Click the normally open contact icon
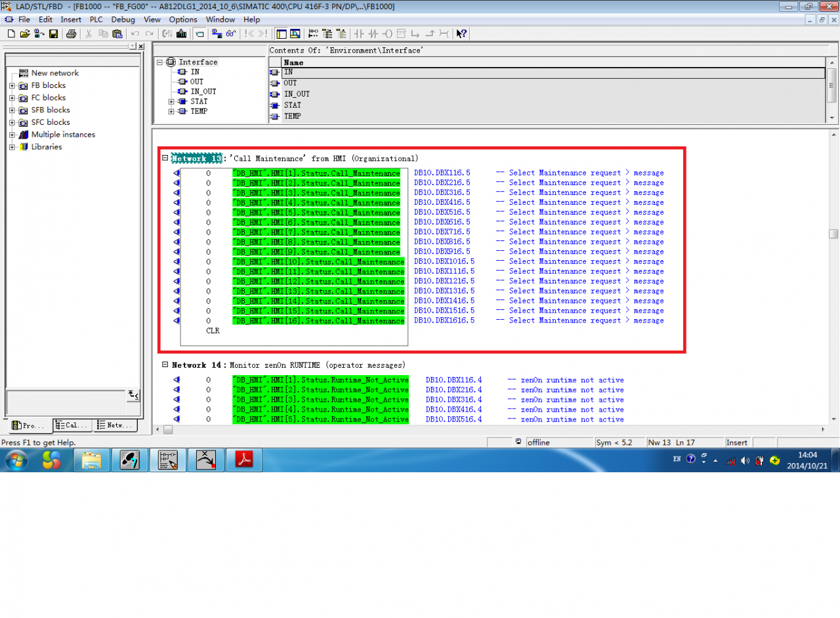Image resolution: width=840 pixels, height=618 pixels. [x=358, y=33]
